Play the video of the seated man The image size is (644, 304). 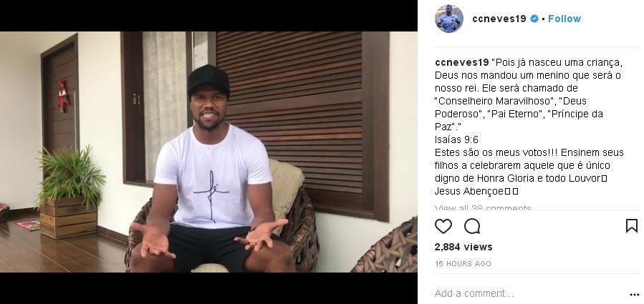pos(208,152)
